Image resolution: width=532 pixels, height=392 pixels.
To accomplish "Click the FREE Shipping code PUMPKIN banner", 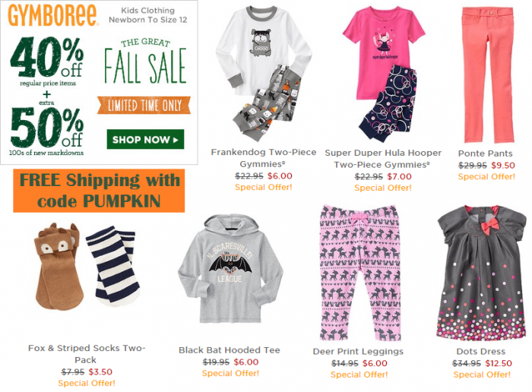I will tap(100, 191).
